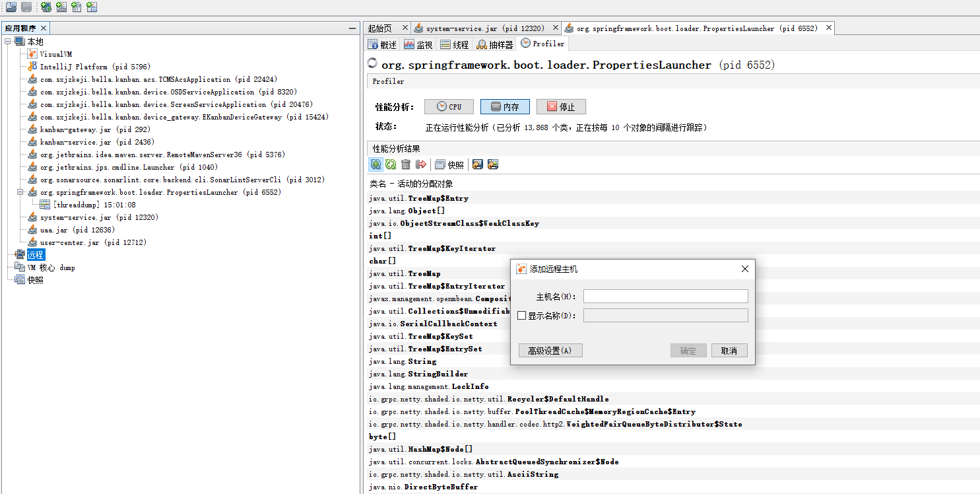Click the Add JMX Connection toolbar icon
980x494 pixels.
tap(61, 7)
